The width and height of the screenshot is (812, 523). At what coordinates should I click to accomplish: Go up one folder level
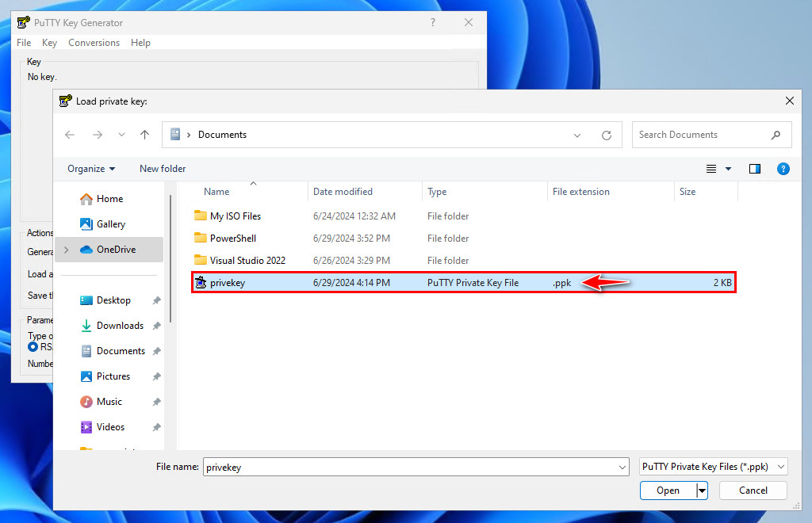(x=144, y=135)
